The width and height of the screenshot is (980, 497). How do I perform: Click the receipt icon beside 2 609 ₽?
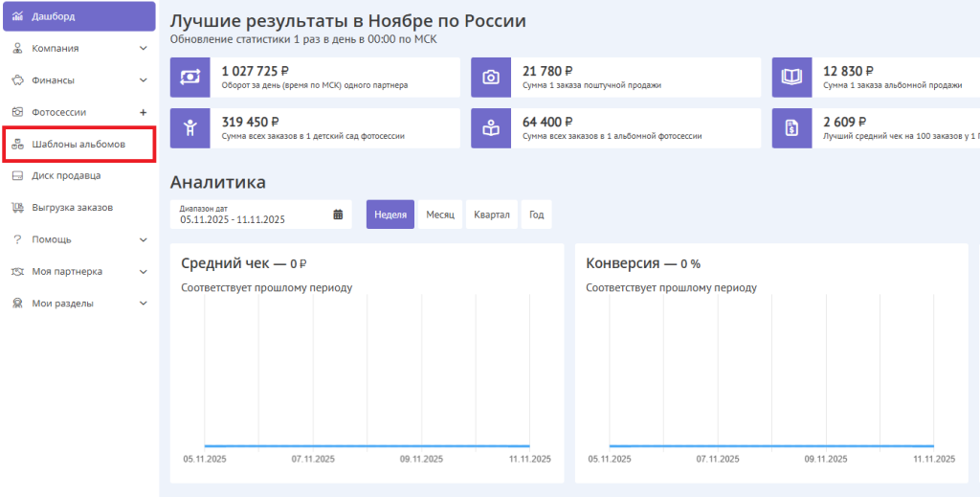click(791, 128)
